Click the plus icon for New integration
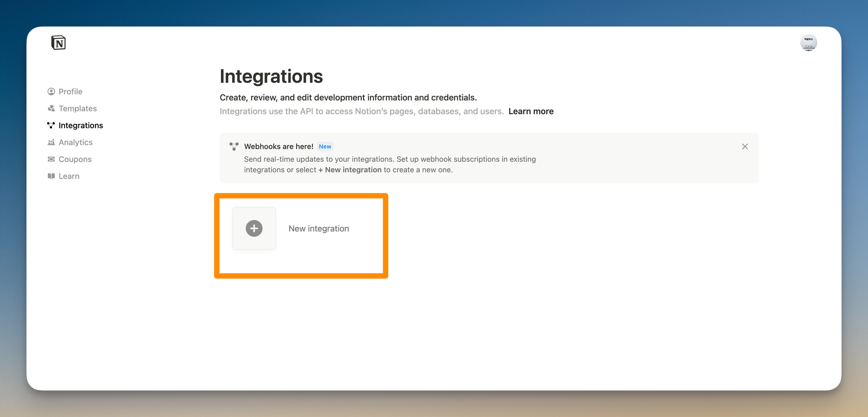 [254, 228]
